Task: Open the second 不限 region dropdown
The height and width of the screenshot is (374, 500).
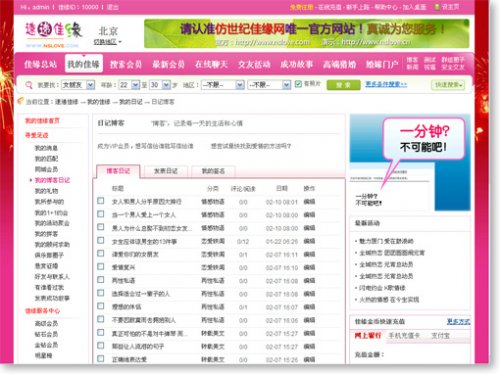Action: tap(269, 85)
